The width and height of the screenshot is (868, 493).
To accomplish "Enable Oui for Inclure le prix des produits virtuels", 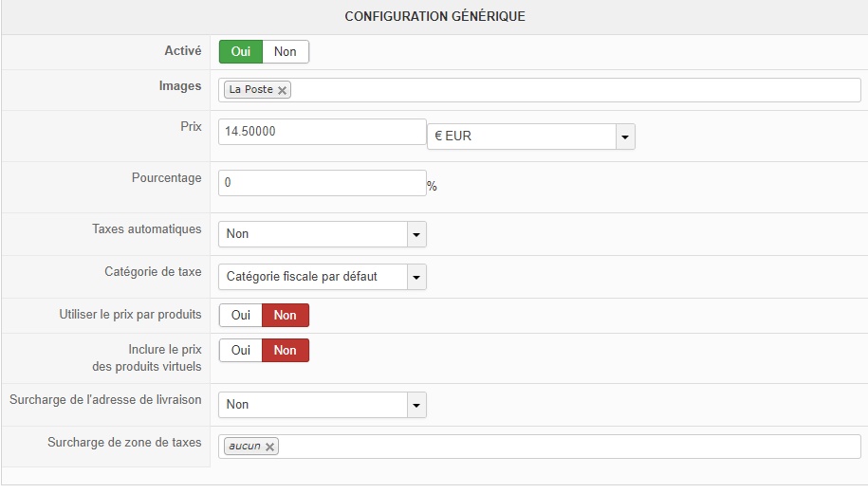I will pyautogui.click(x=240, y=351).
